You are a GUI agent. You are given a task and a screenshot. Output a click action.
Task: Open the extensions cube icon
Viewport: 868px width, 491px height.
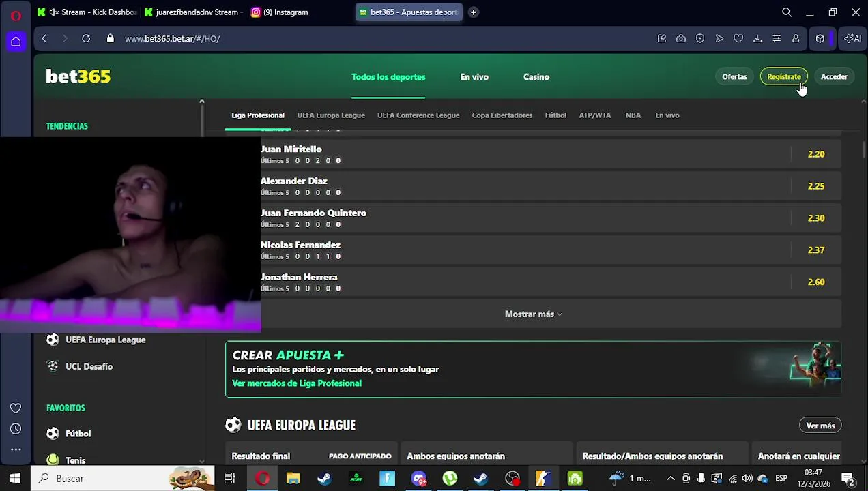(820, 39)
